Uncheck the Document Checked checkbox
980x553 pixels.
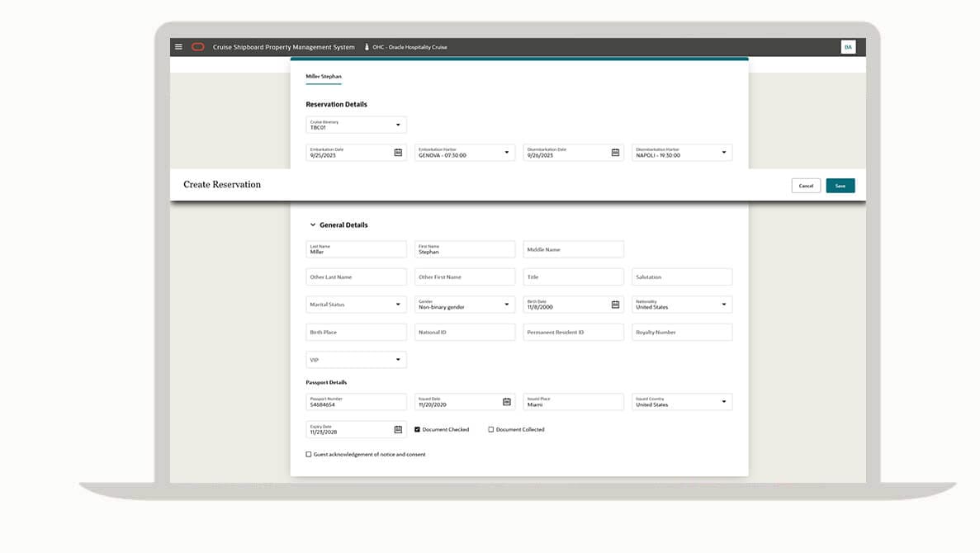418,429
